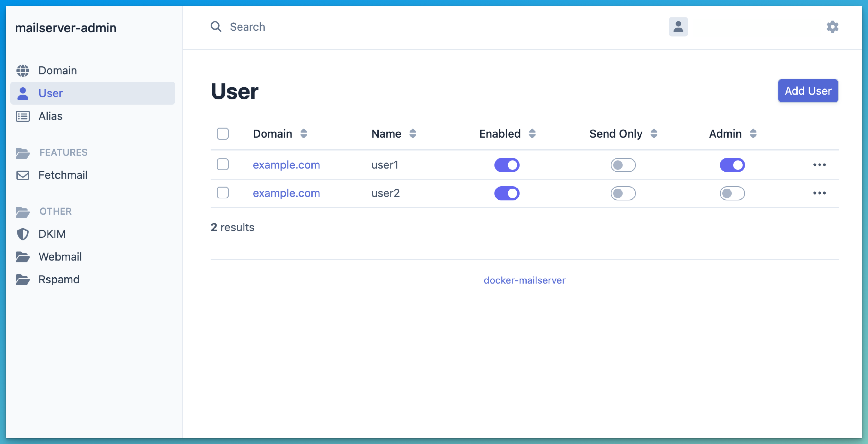Viewport: 868px width, 444px height.
Task: Click the search magnifier icon
Action: coord(216,27)
